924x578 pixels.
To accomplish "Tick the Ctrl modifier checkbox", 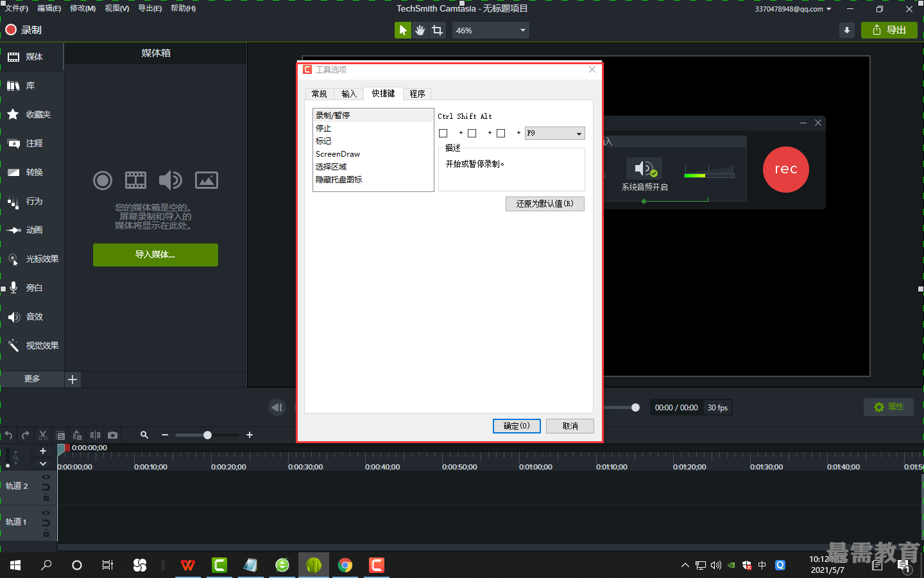I will [x=443, y=134].
